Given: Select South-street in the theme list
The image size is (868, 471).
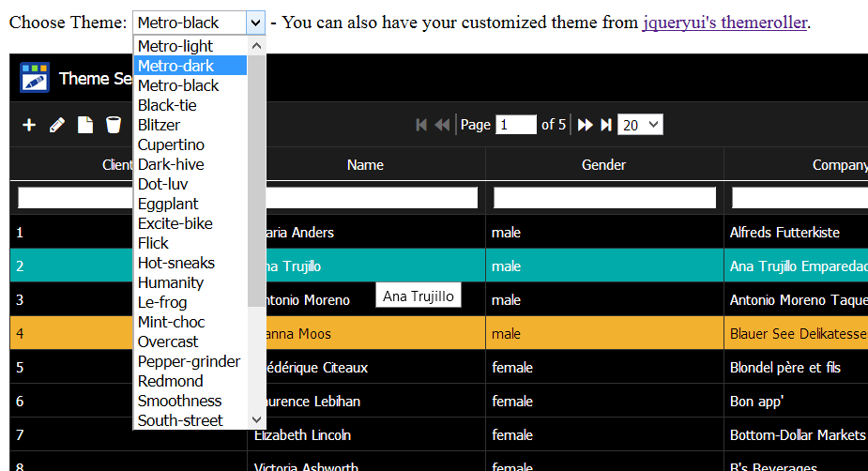Looking at the screenshot, I should pyautogui.click(x=180, y=420).
